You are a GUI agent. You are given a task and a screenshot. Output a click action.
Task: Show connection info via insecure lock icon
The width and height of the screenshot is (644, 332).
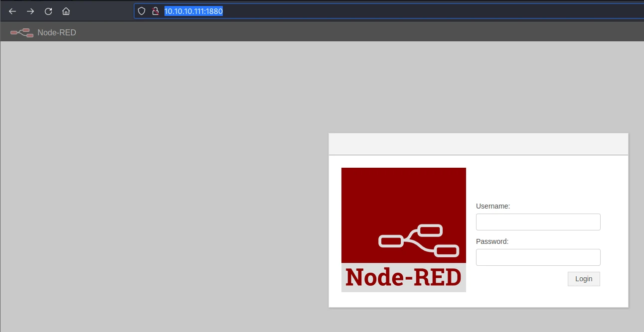click(x=155, y=11)
